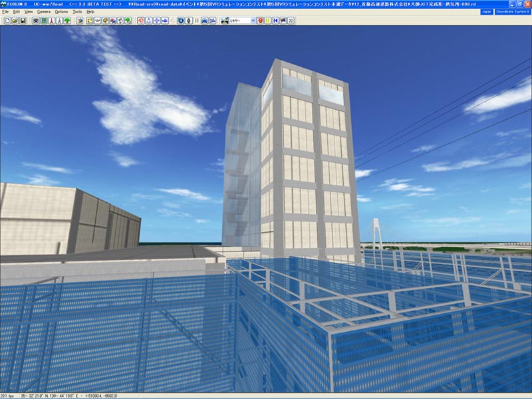Click the flag icon in toolbar
The width and height of the screenshot is (532, 399).
(283, 21)
